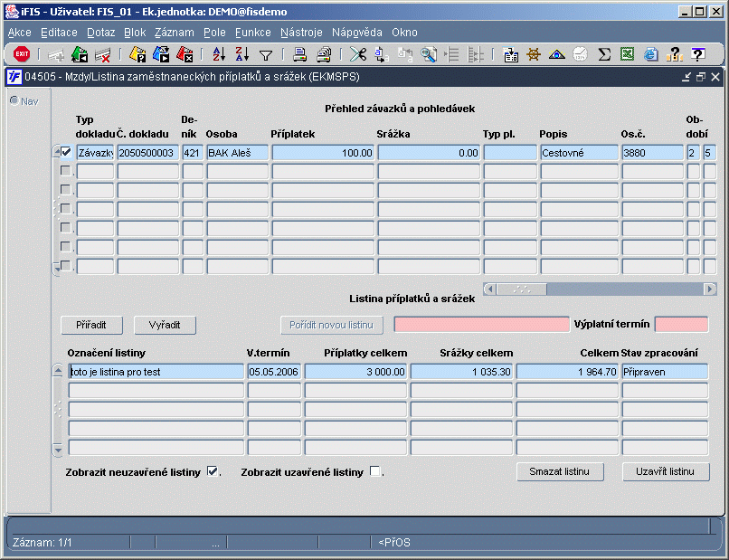This screenshot has height=560, width=729.
Task: Open the Blok menu
Action: [135, 33]
